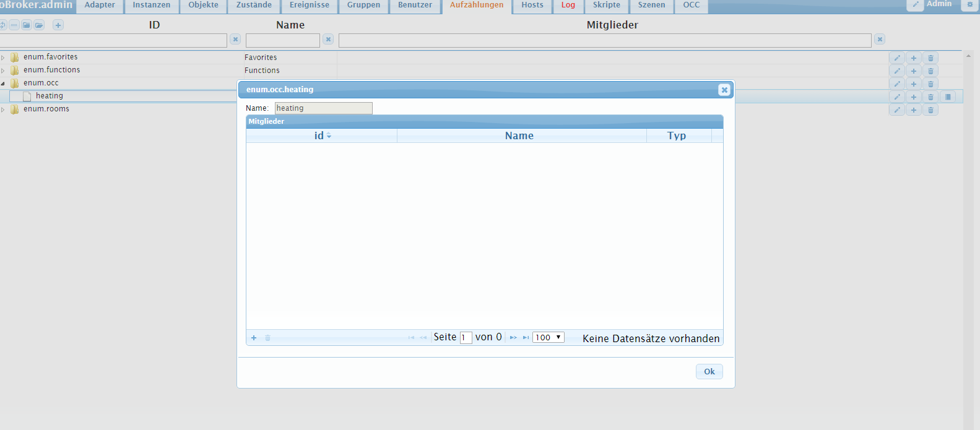The image size is (980, 430).
Task: Edit the heating row
Action: 897,97
